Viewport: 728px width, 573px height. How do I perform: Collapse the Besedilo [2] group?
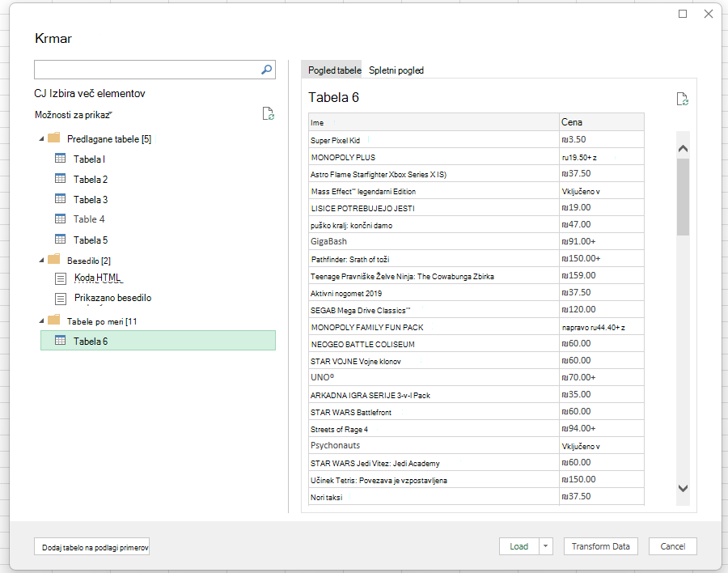(x=41, y=261)
